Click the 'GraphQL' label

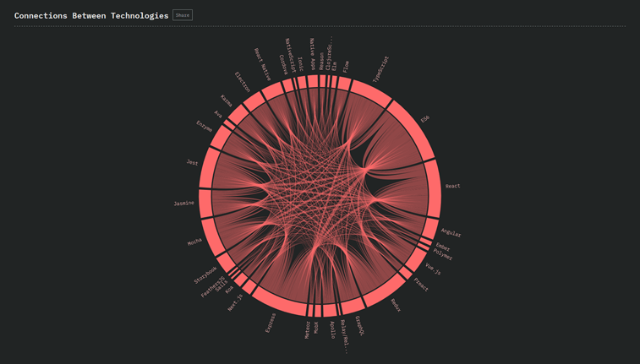360,326
